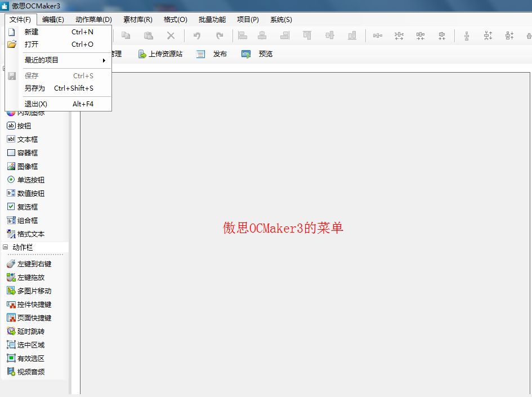
Task: Align selected controls to right edges
Action: [285, 35]
